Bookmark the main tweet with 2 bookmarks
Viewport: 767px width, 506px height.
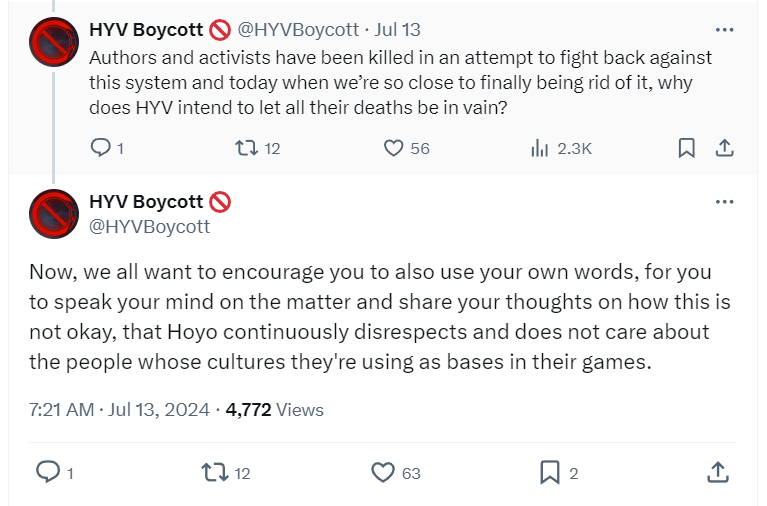coord(549,473)
